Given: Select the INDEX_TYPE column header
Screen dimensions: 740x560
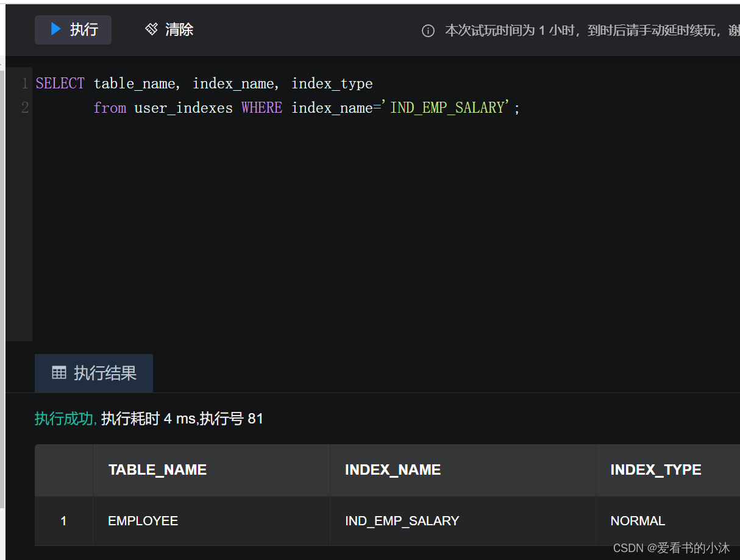Looking at the screenshot, I should tap(668, 470).
